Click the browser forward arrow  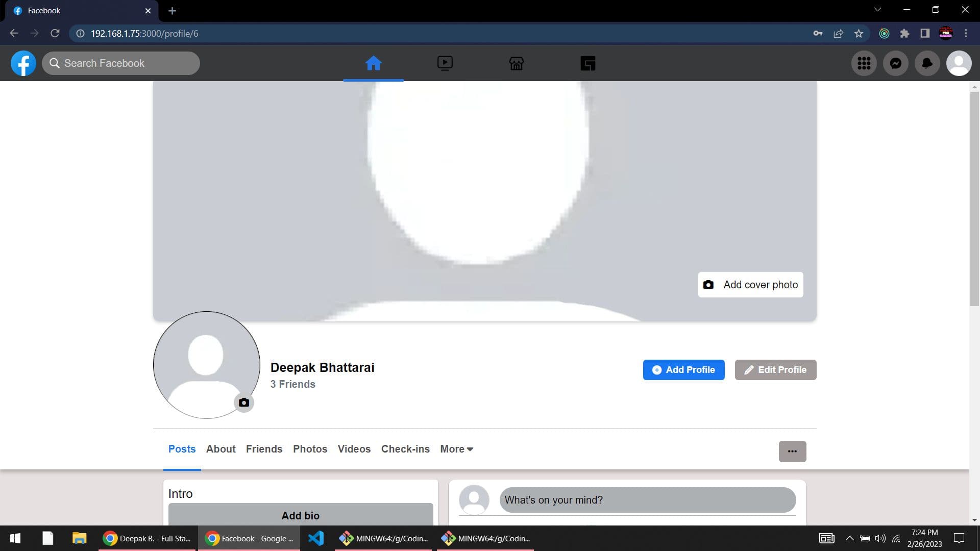[x=34, y=33]
